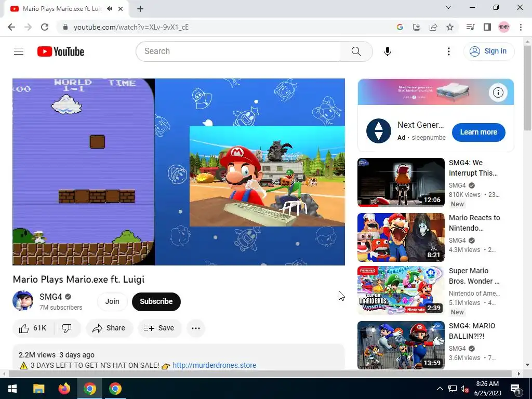View site information lock icon

pos(65,27)
